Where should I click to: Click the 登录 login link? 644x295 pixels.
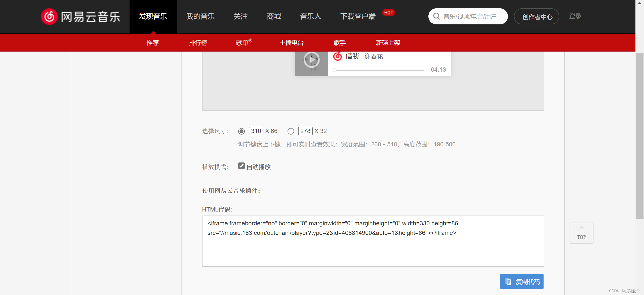coord(575,16)
